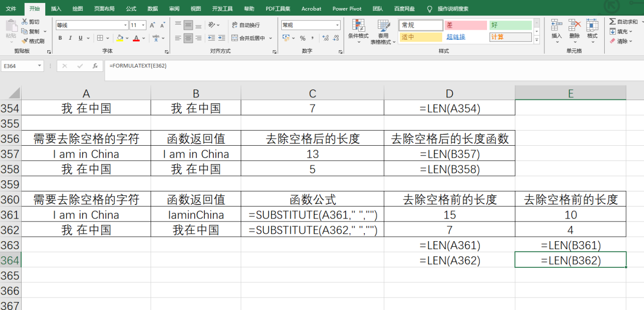Image resolution: width=644 pixels, height=310 pixels.
Task: Click the increase decimal icon
Action: pos(325,38)
